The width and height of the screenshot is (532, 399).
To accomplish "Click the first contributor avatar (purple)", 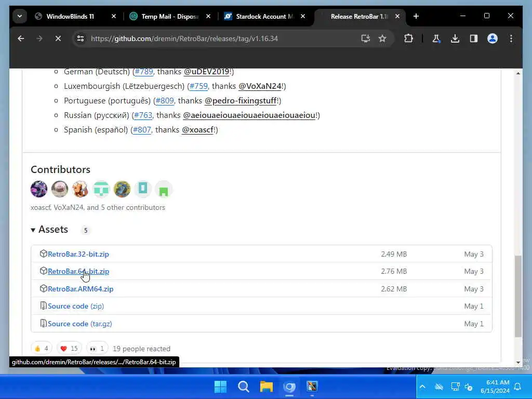I will [39, 189].
